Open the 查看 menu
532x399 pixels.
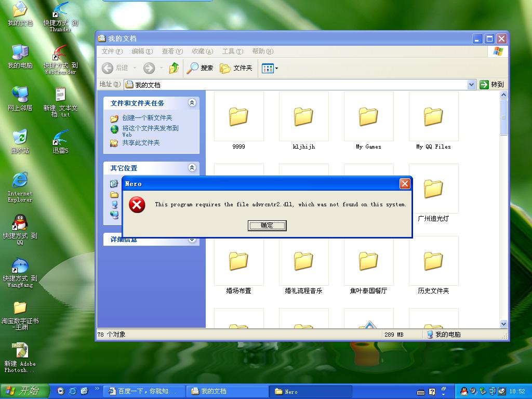tap(172, 51)
